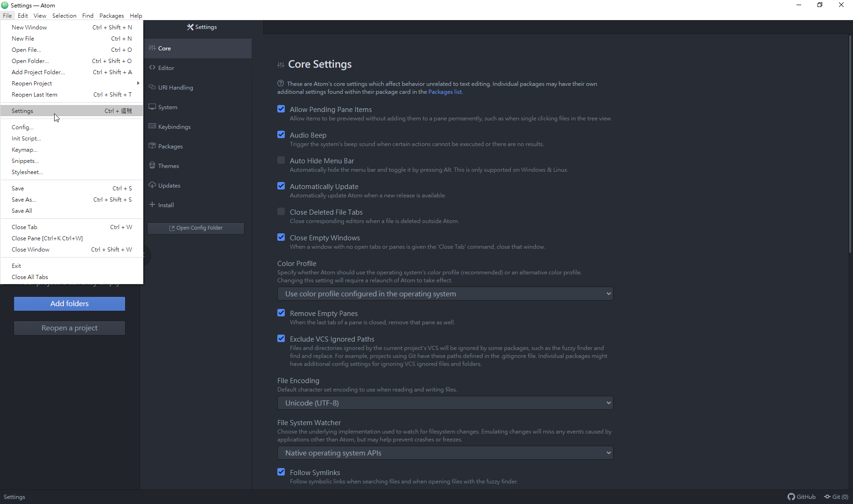Uncheck Remove Empty Panes option
Image resolution: width=853 pixels, height=504 pixels.
(281, 313)
